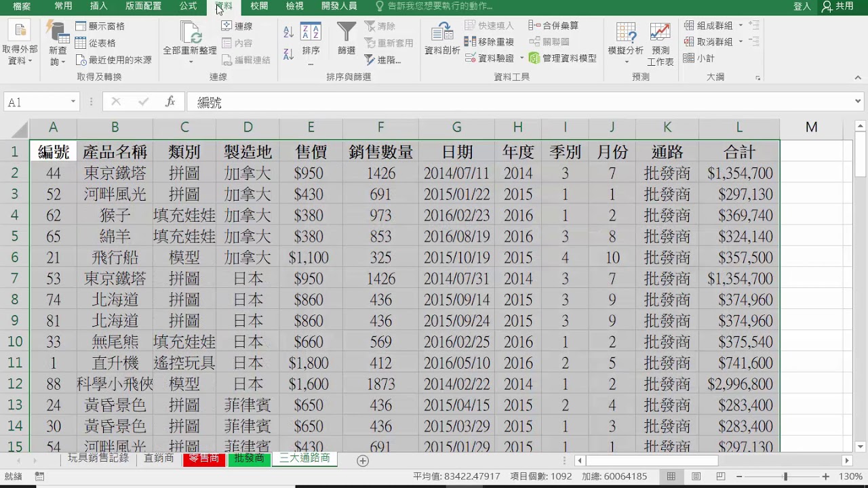Click 移除重複 remove duplicates
Viewport: 868px width, 488px height.
pyautogui.click(x=489, y=41)
